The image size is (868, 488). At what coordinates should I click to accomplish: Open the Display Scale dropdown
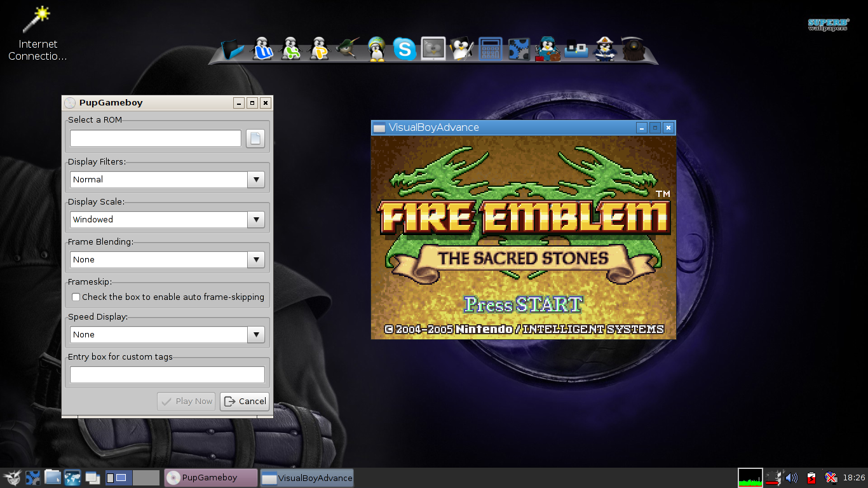point(255,219)
